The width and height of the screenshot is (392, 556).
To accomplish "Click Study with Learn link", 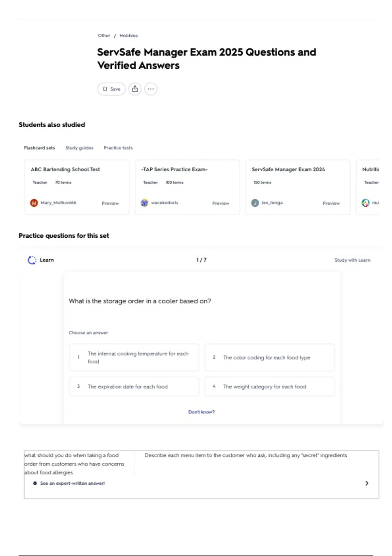I will [352, 260].
